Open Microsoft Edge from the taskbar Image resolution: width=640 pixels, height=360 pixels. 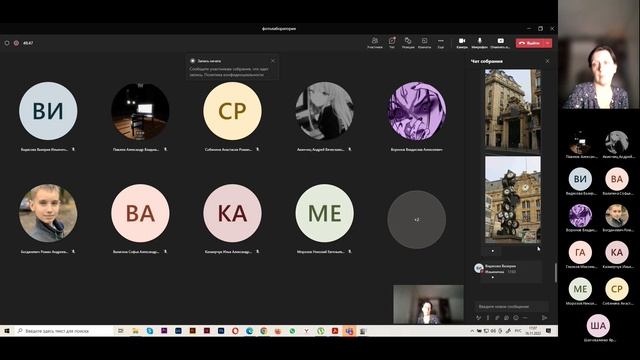(x=249, y=331)
